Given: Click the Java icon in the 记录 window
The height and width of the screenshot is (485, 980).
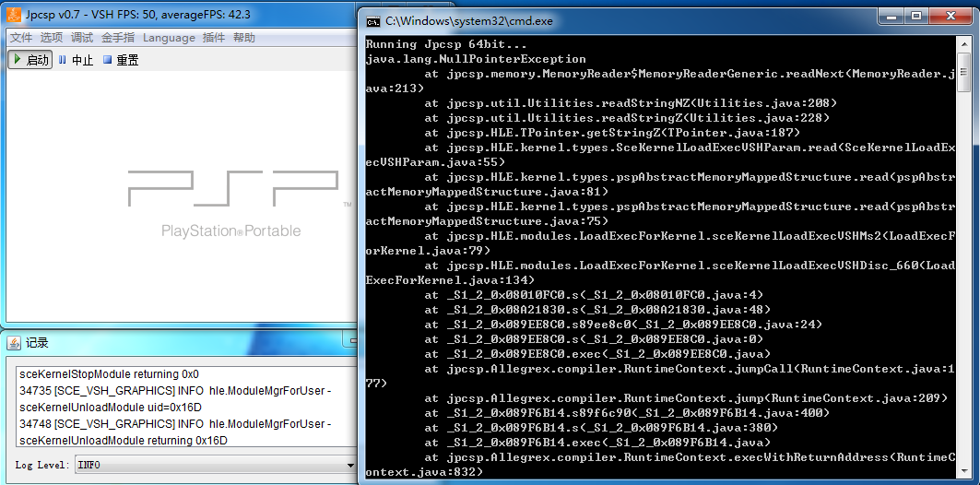Looking at the screenshot, I should pos(14,343).
